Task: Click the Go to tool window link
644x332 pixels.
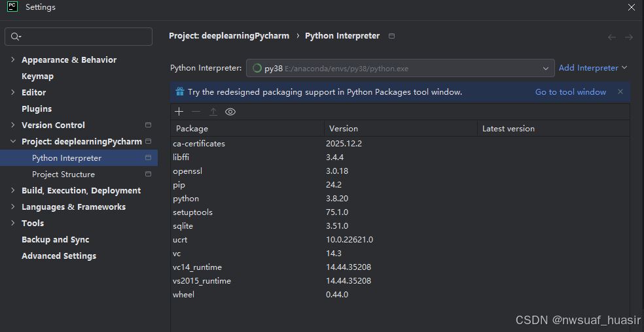Action: tap(571, 92)
